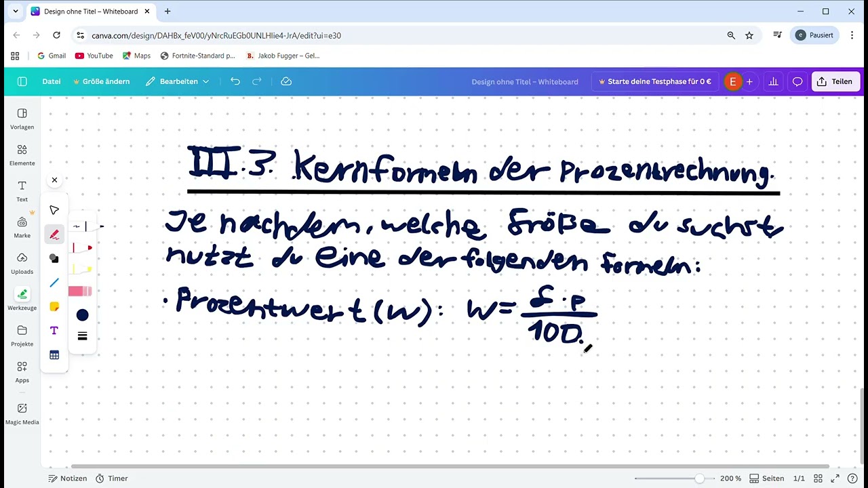Choose the yellow highlighter

point(81,269)
